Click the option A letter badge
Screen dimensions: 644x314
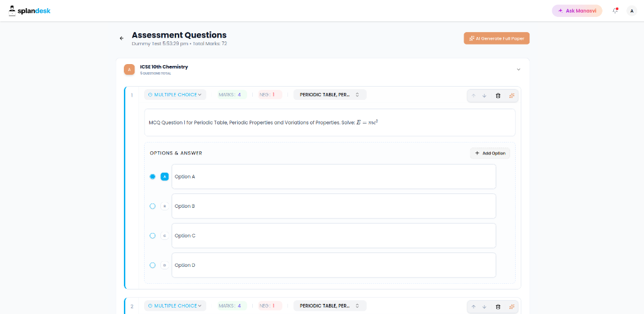pyautogui.click(x=165, y=176)
